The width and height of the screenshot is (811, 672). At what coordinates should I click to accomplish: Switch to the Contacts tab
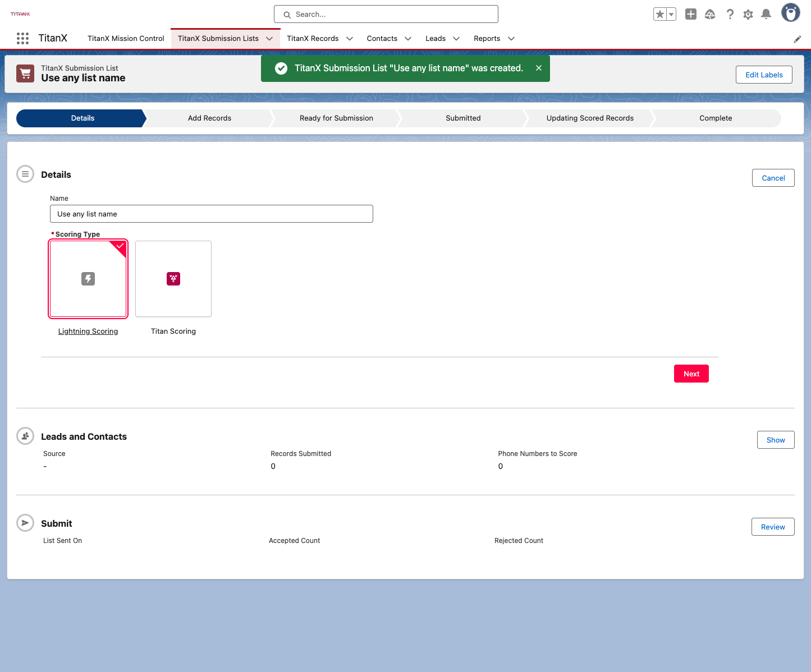[x=382, y=39]
